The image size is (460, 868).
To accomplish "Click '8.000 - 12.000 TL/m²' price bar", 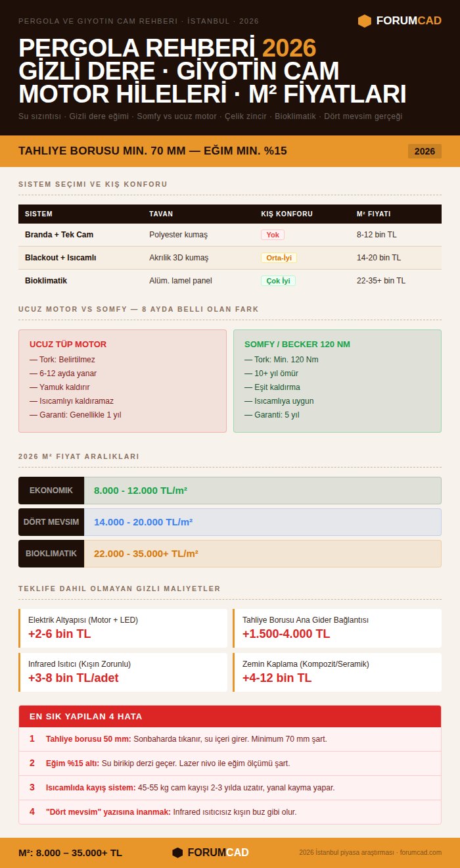I will [x=263, y=491].
